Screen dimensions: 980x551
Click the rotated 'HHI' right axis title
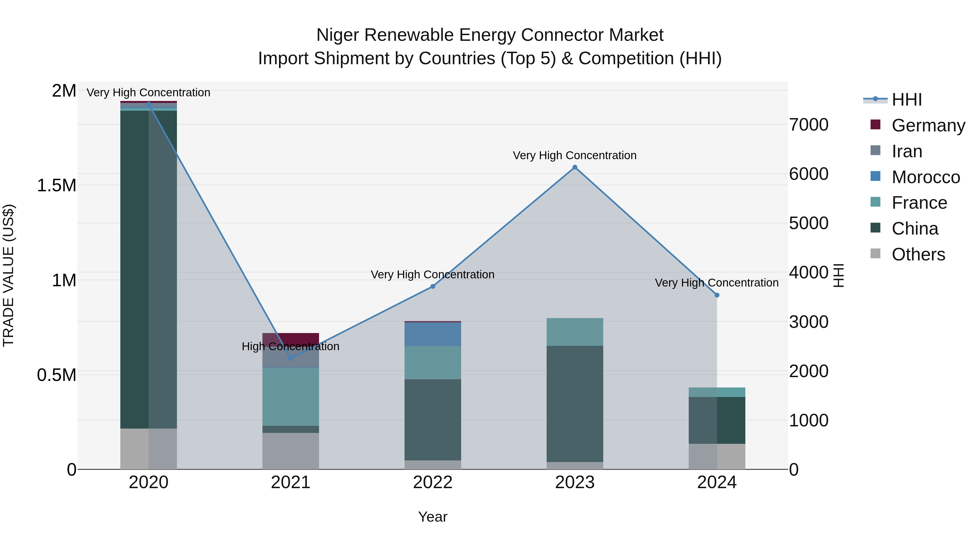838,275
